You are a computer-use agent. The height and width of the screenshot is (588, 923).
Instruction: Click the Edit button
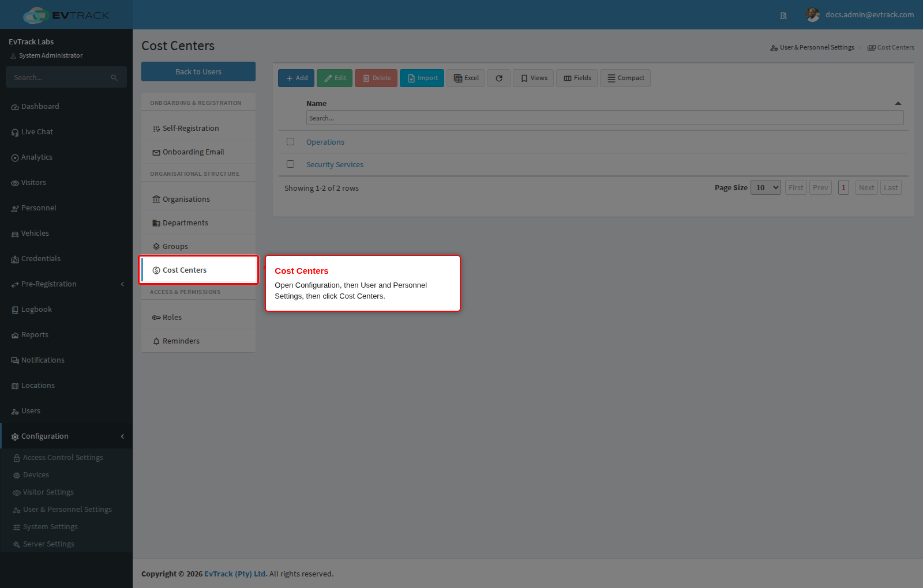click(x=335, y=78)
